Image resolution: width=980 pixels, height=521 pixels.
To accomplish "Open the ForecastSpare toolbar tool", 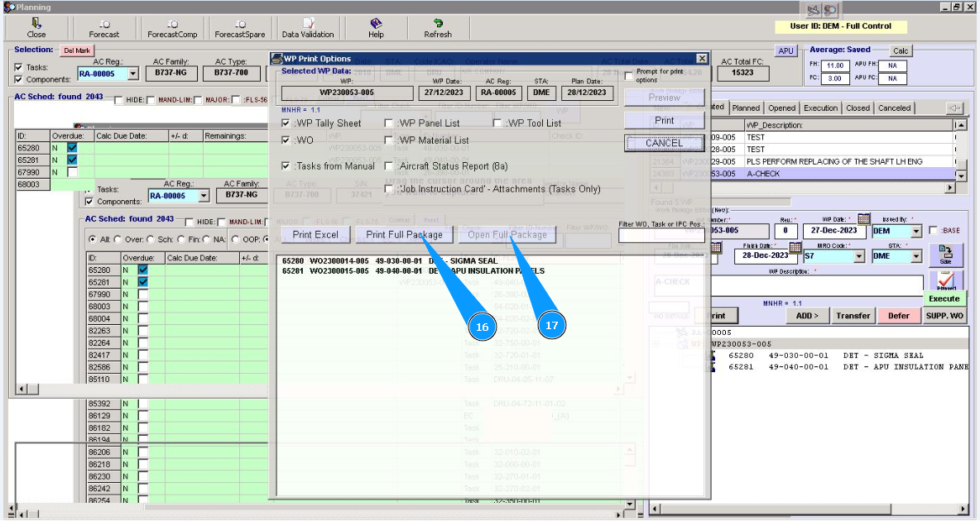I will tap(240, 28).
